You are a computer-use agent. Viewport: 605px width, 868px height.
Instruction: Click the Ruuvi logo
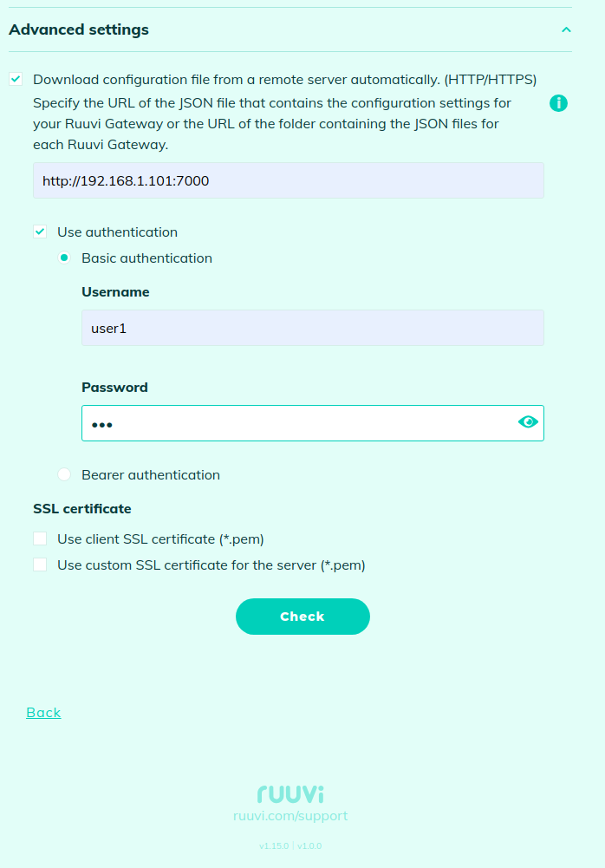[x=290, y=793]
